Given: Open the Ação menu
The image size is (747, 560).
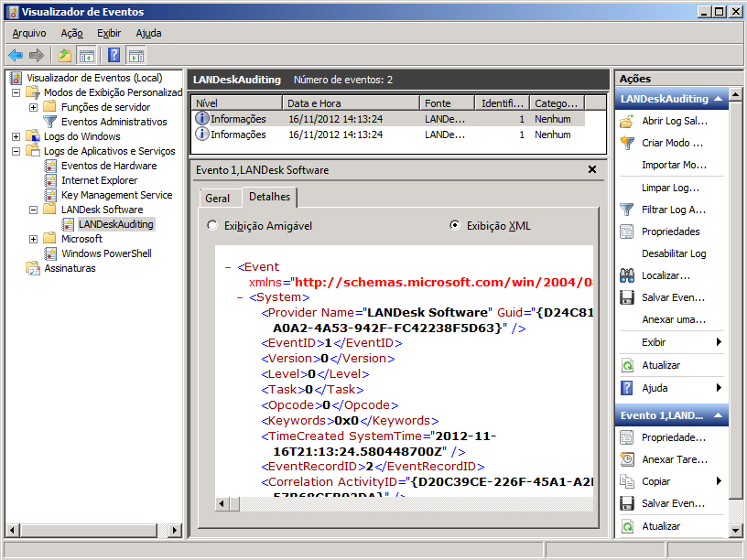Looking at the screenshot, I should [71, 33].
